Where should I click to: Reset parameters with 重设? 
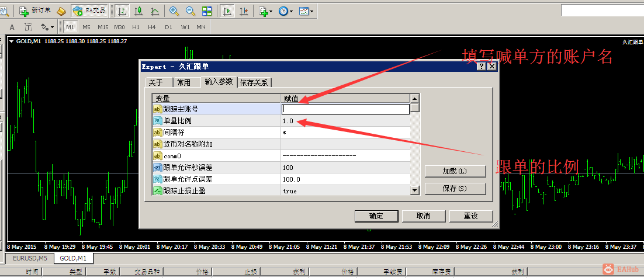[x=470, y=216]
